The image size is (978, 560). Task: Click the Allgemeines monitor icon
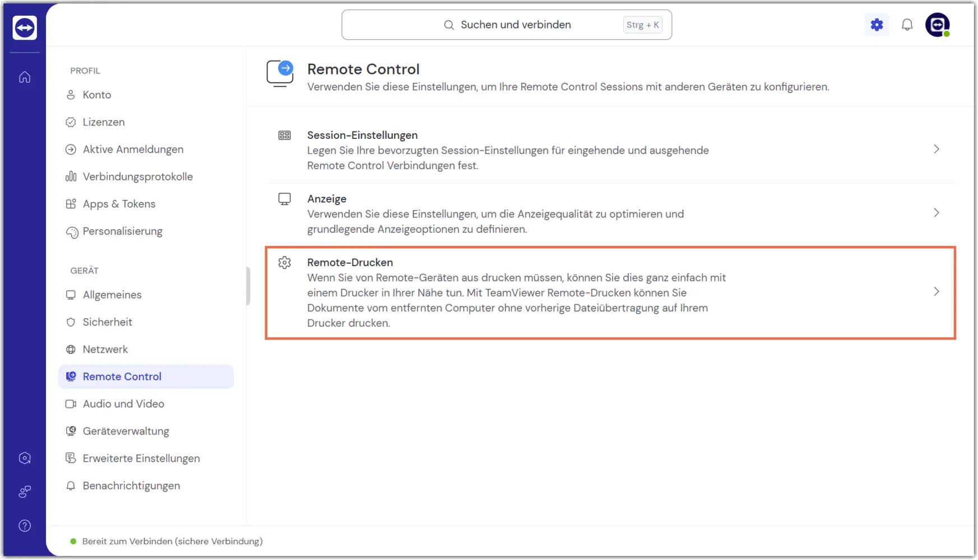[x=71, y=295]
